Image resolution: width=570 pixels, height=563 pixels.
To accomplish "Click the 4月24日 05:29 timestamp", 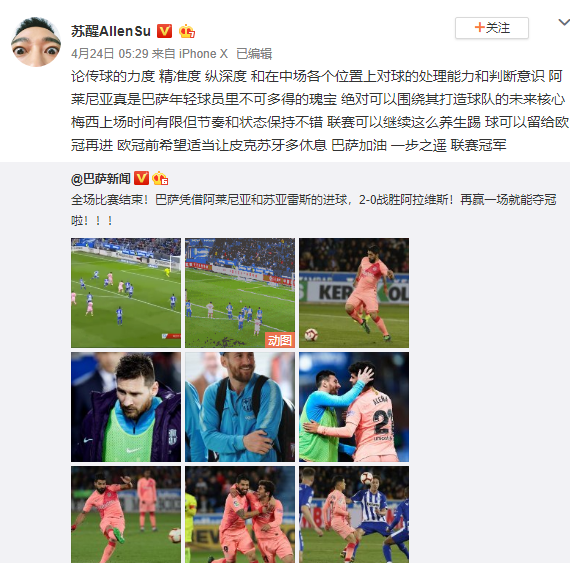I will [x=109, y=54].
